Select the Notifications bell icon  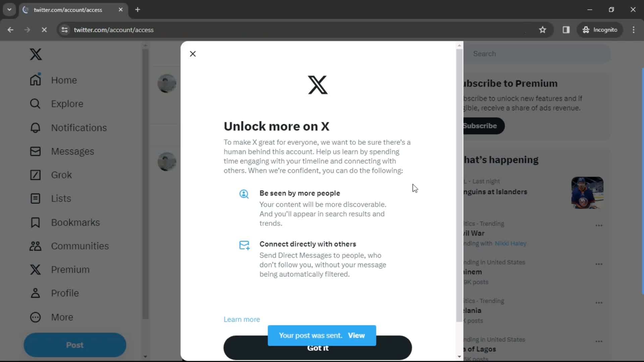pos(35,128)
